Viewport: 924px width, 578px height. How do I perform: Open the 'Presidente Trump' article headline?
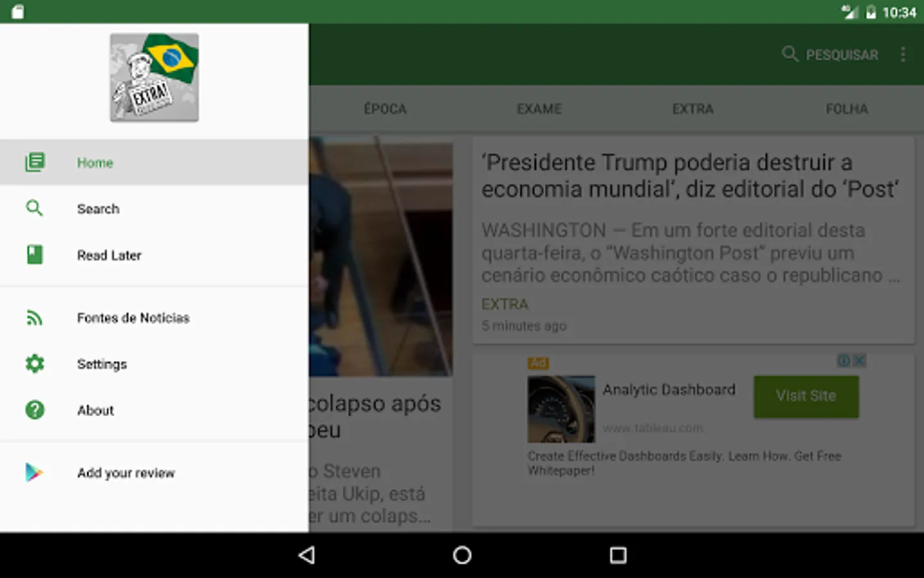[x=690, y=176]
